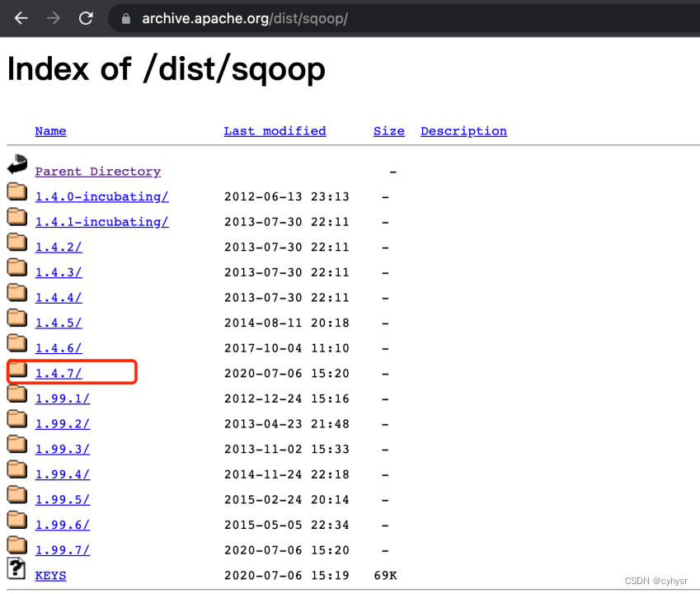
Task: Click the folder icon beside 1.99.3/
Action: point(17,444)
